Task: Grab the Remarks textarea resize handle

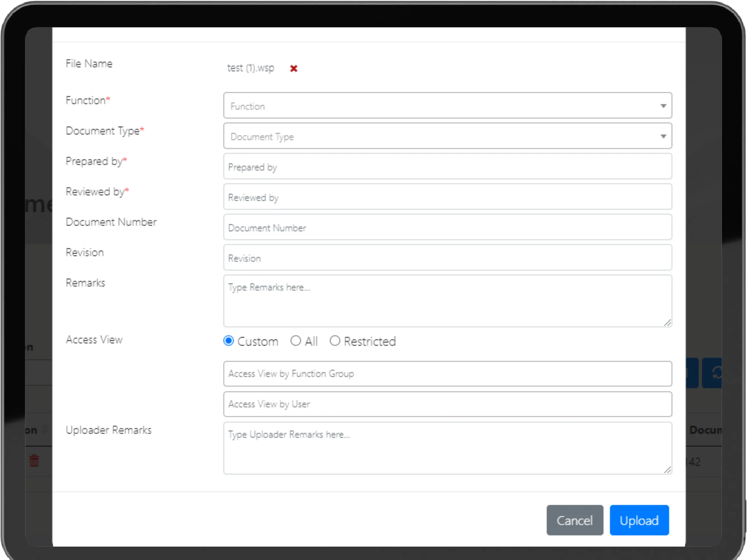Action: click(668, 323)
